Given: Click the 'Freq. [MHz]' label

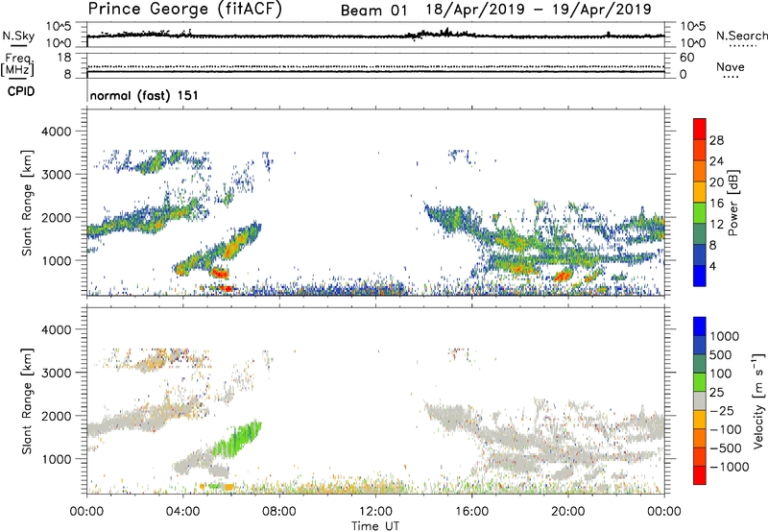Looking at the screenshot, I should [x=17, y=64].
